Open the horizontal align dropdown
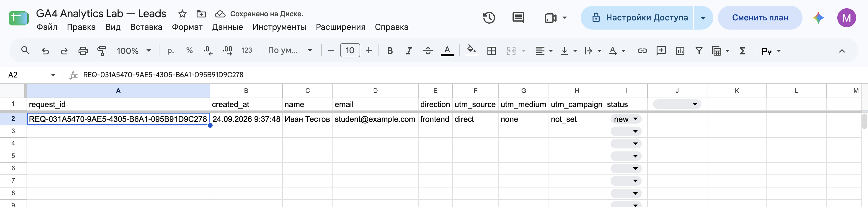The height and width of the screenshot is (207, 868). tap(544, 51)
